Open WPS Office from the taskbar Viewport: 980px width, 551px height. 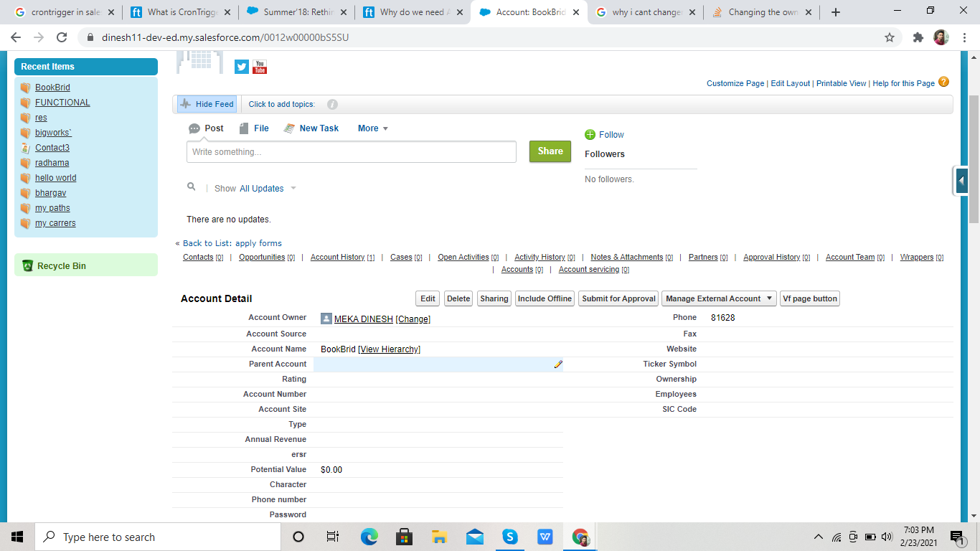tap(545, 537)
